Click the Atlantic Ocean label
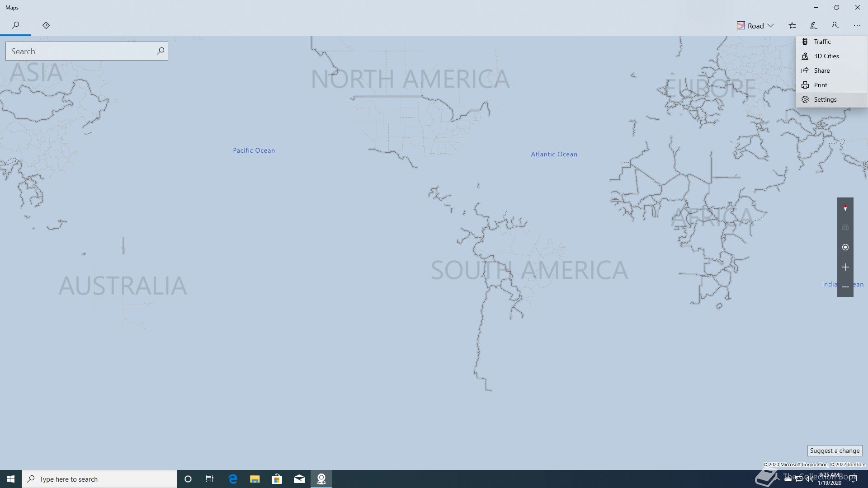Image resolution: width=868 pixels, height=488 pixels. tap(554, 154)
